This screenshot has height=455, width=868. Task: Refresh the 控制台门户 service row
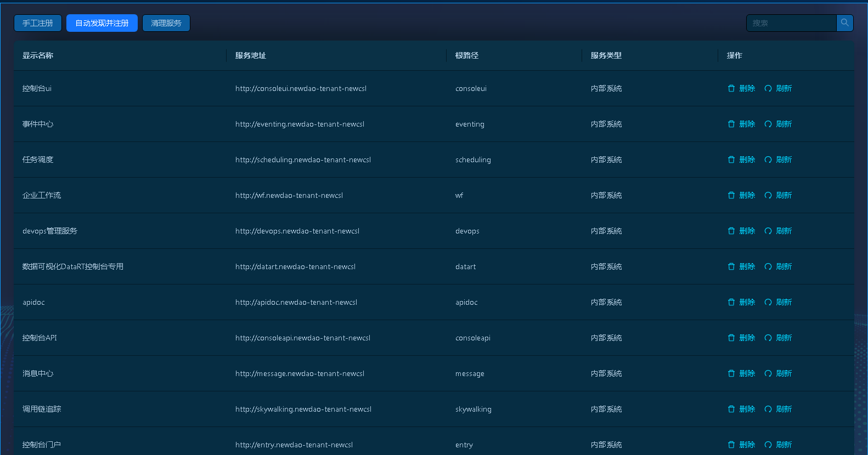pos(778,445)
